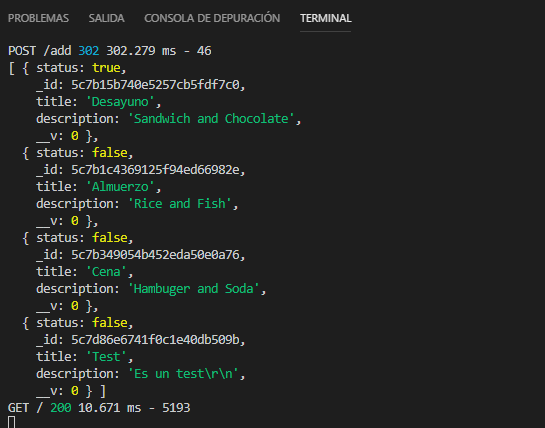Click the _id 5c7b349054b452eda50e0a76 value
545x428 pixels.
155,255
